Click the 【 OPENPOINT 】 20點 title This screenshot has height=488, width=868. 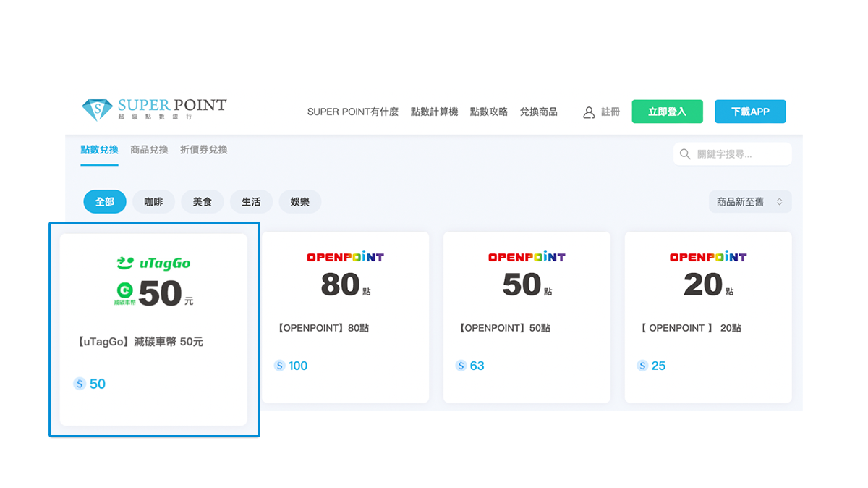[690, 328]
